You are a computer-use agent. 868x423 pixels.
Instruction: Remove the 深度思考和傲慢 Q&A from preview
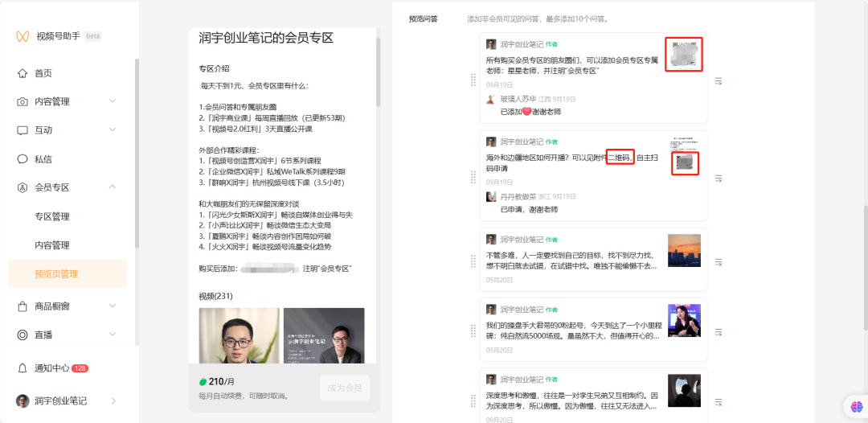click(719, 401)
